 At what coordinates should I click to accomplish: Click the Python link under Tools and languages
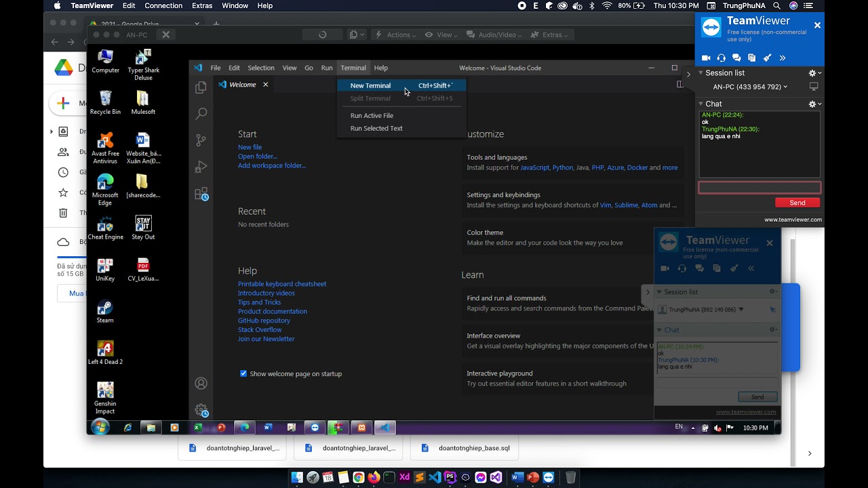pos(562,167)
